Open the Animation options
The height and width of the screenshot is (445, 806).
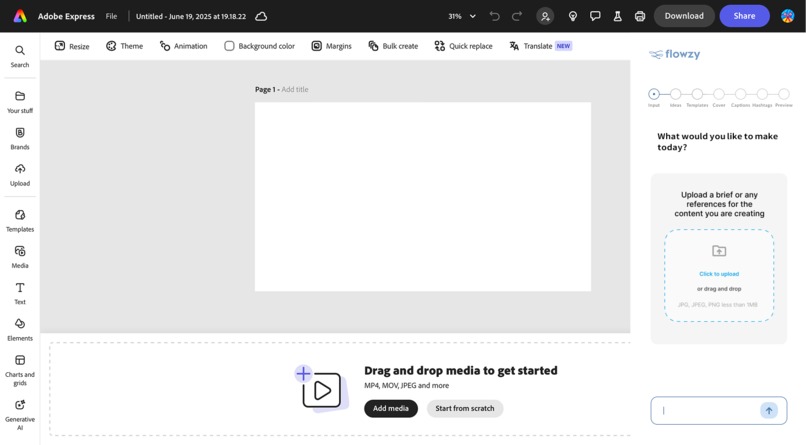tap(184, 46)
